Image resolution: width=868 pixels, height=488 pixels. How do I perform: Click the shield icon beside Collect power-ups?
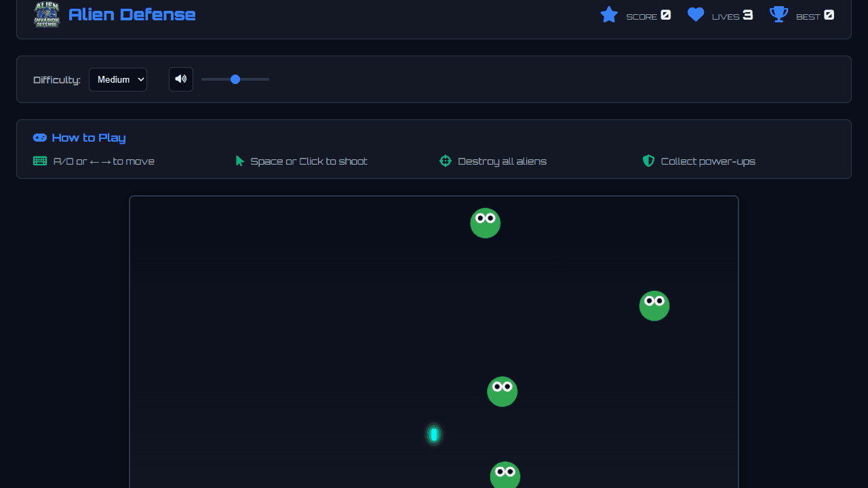pos(649,161)
